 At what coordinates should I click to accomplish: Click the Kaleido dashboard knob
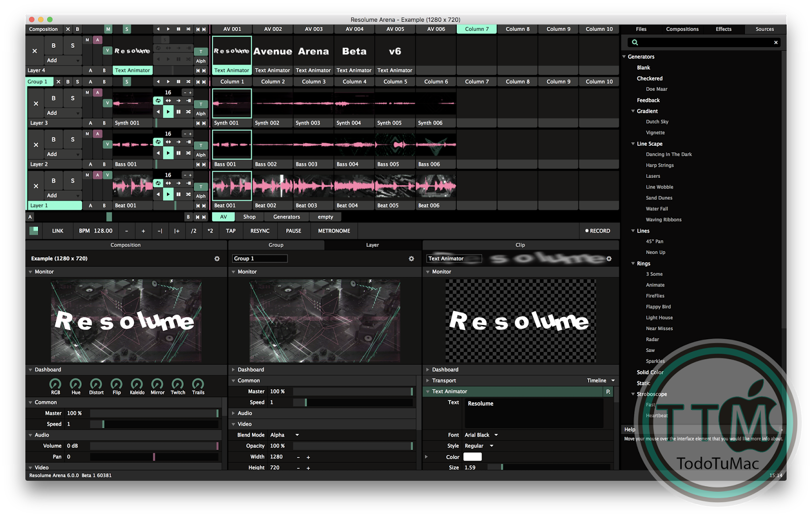pos(137,384)
